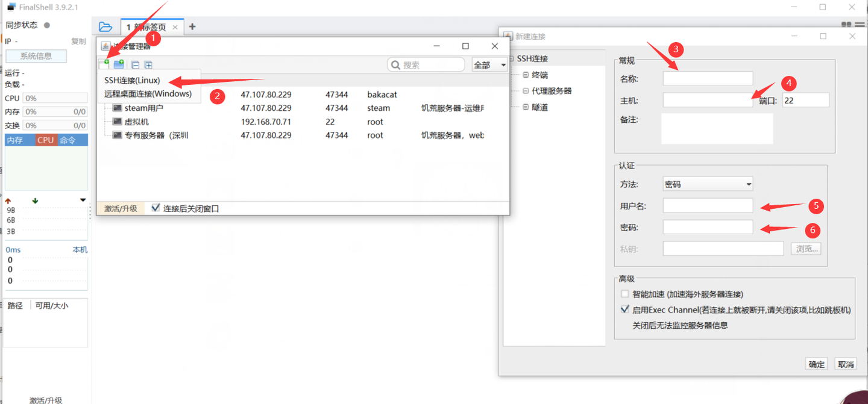Select 隧道 in new connection tree
868x404 pixels.
[540, 107]
